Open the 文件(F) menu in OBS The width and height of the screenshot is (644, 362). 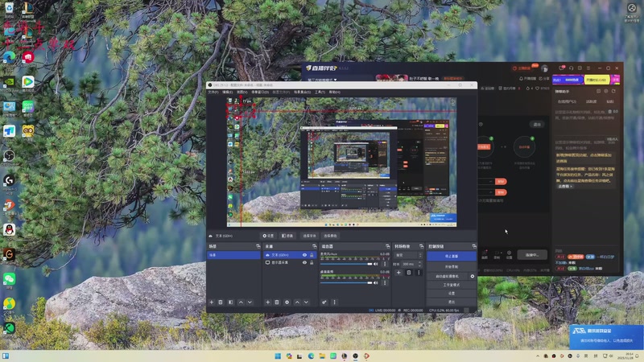coord(213,92)
